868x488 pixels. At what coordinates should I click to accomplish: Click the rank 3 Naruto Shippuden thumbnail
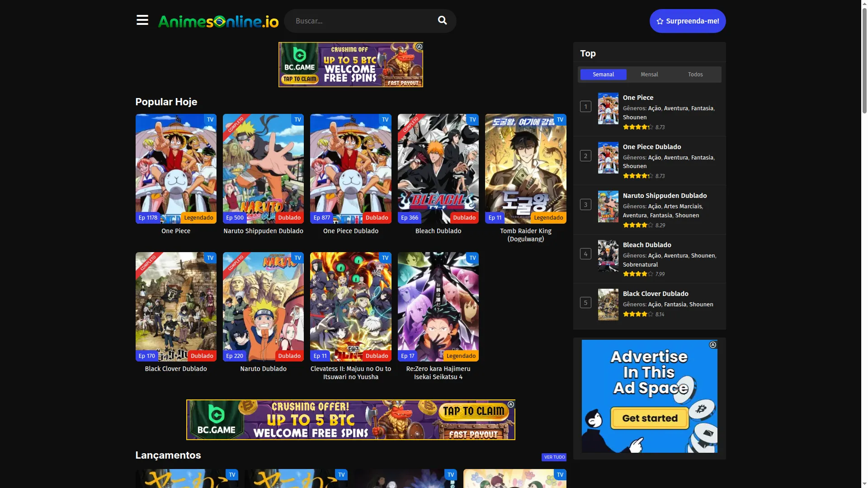(x=608, y=206)
